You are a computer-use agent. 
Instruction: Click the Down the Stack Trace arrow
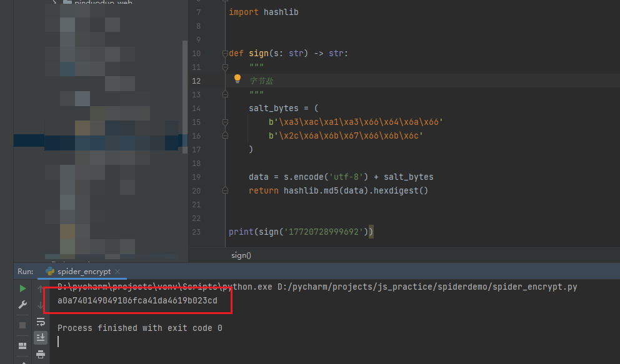(x=41, y=305)
